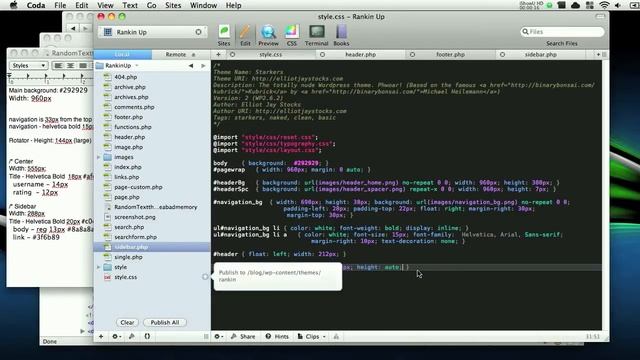This screenshot has width=640, height=360.
Task: Select the header.php document tab
Action: [360, 54]
